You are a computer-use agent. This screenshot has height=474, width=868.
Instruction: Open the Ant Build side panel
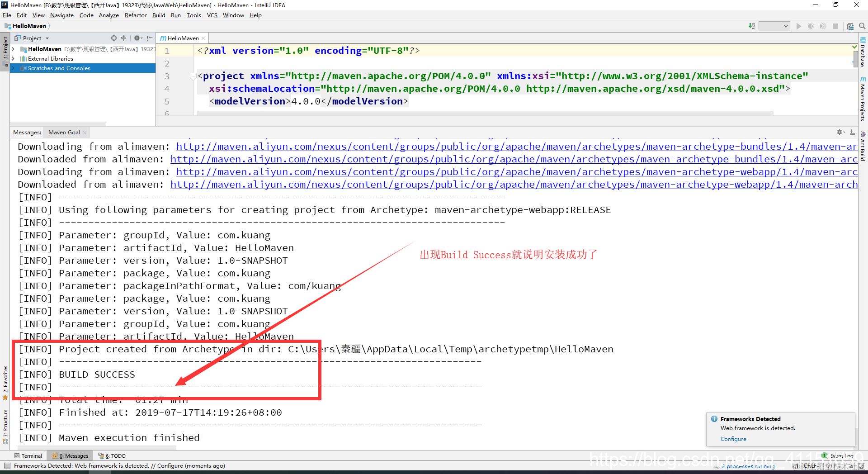863,146
